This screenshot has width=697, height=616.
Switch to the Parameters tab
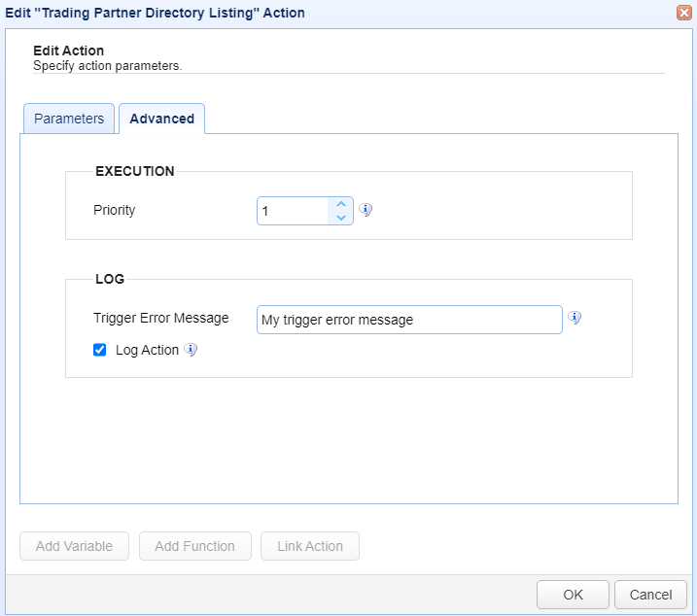(x=69, y=119)
